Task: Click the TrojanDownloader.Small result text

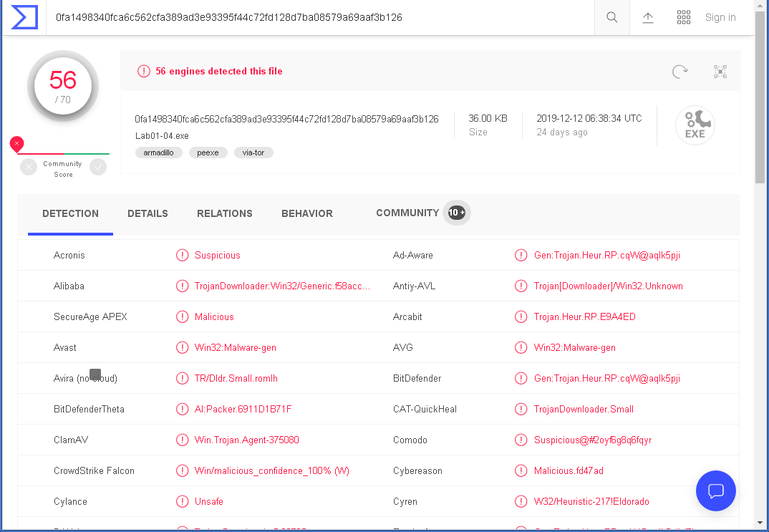Action: click(x=584, y=410)
